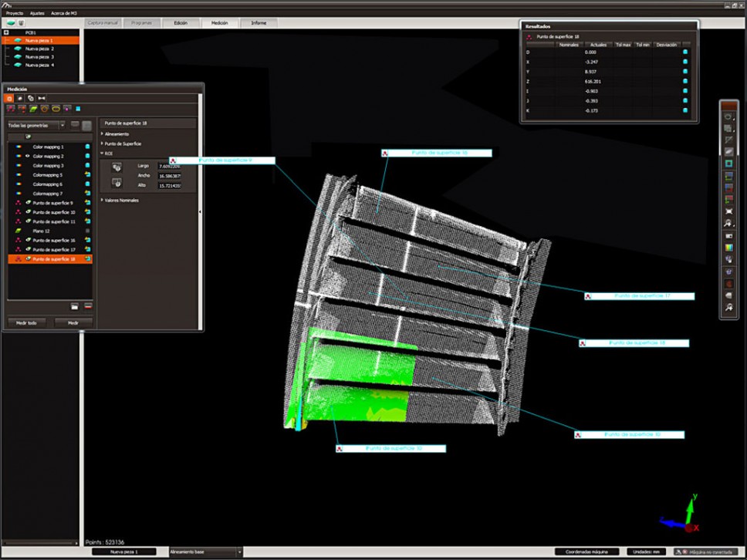Toggle report inclusion for the X result row

click(x=684, y=62)
